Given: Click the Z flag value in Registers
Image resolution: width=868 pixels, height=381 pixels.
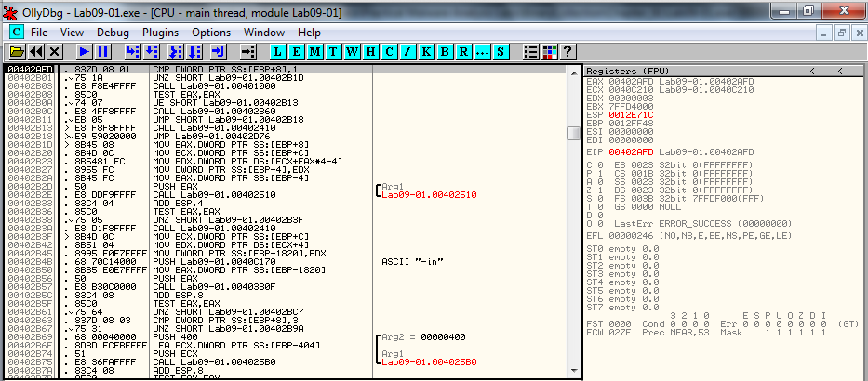Looking at the screenshot, I should (599, 190).
